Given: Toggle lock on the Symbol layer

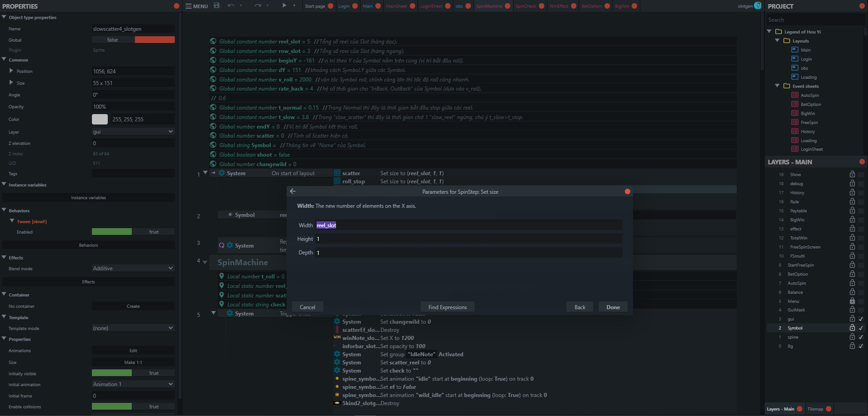Looking at the screenshot, I should [852, 328].
